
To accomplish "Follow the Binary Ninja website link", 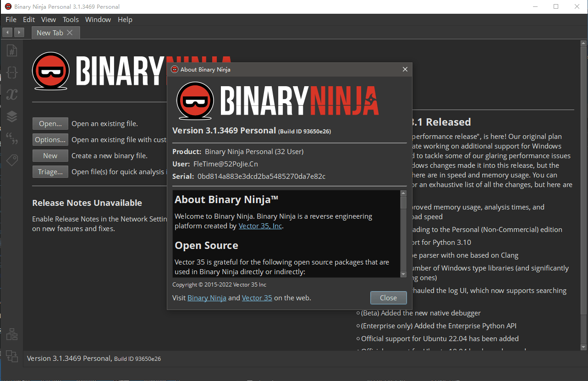I will [207, 298].
